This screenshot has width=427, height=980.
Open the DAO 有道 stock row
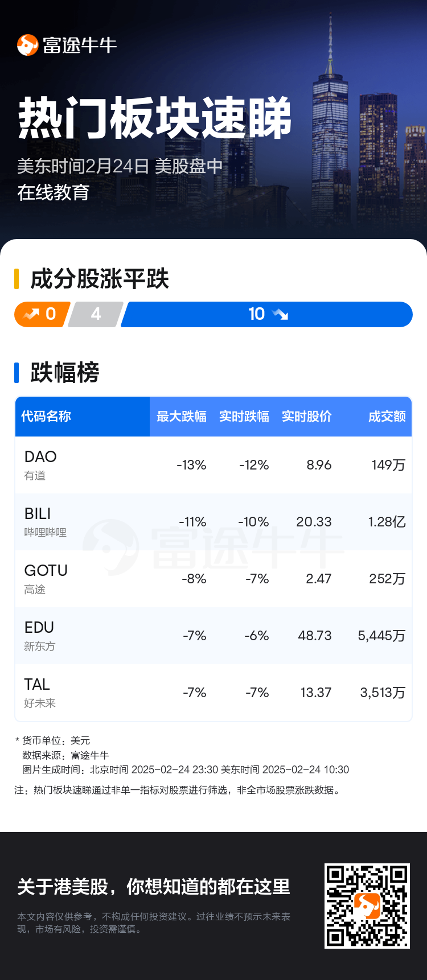tap(213, 465)
